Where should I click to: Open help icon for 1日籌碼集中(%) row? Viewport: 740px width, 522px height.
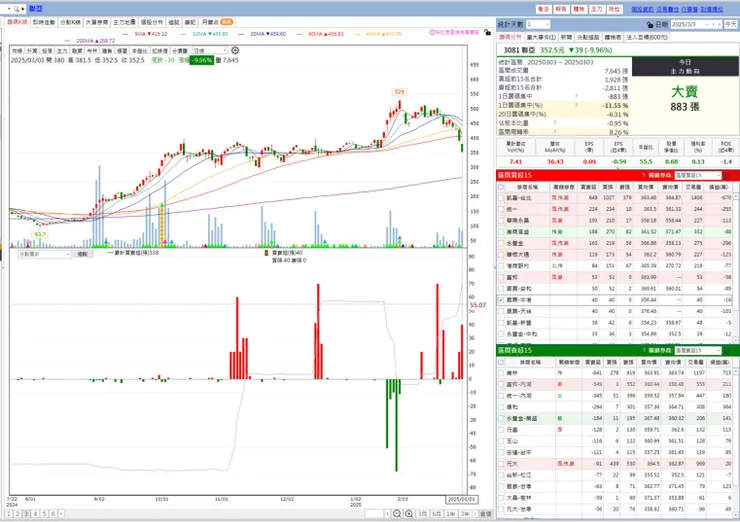click(x=576, y=105)
